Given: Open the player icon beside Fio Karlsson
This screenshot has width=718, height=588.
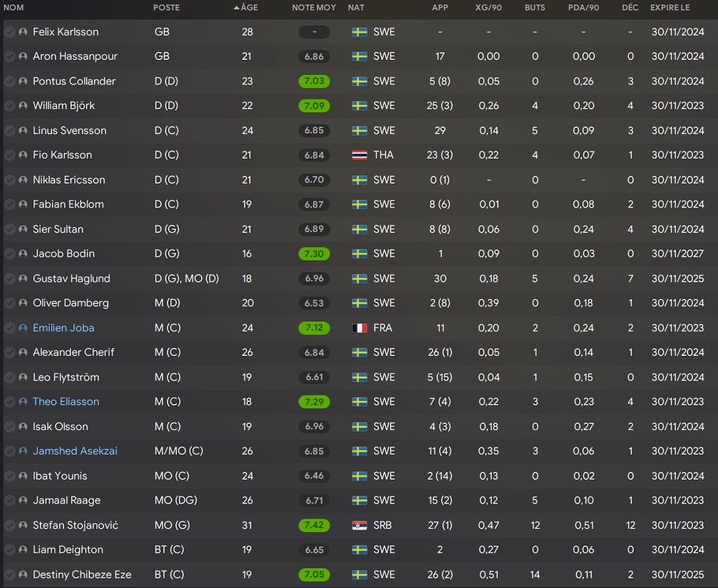Looking at the screenshot, I should click(23, 155).
